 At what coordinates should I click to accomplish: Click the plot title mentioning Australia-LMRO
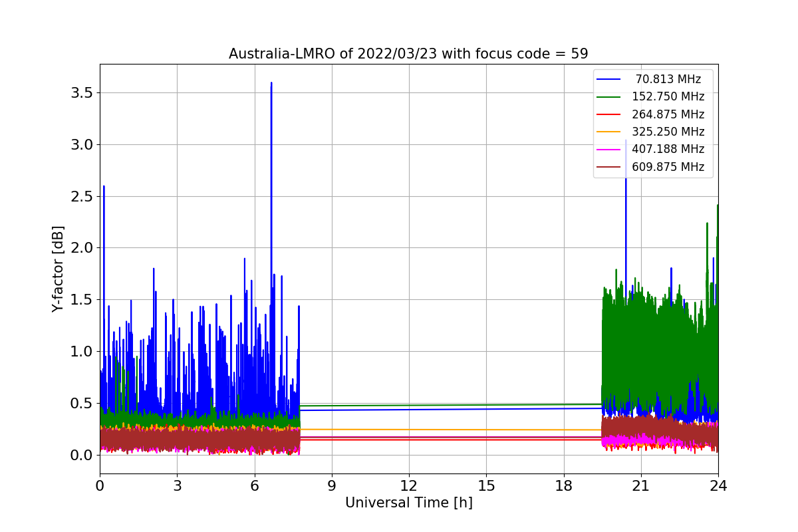click(x=408, y=54)
